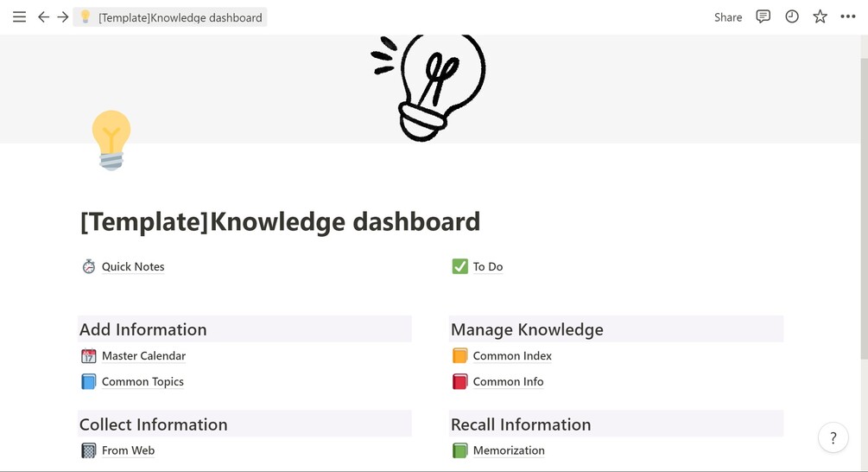This screenshot has width=868, height=472.
Task: Click the vertical scrollbar thumb
Action: point(865,207)
